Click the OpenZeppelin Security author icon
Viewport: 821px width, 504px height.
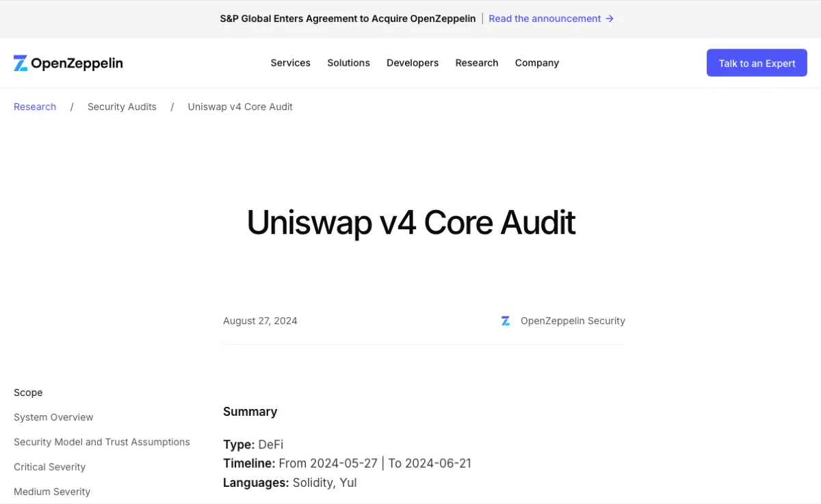[506, 321]
